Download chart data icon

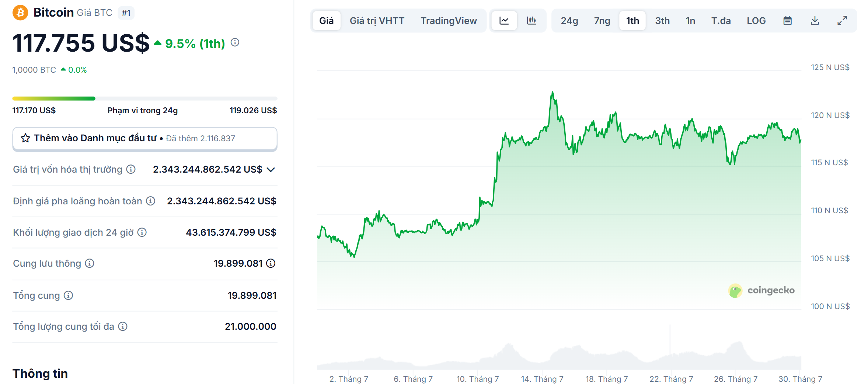(815, 21)
